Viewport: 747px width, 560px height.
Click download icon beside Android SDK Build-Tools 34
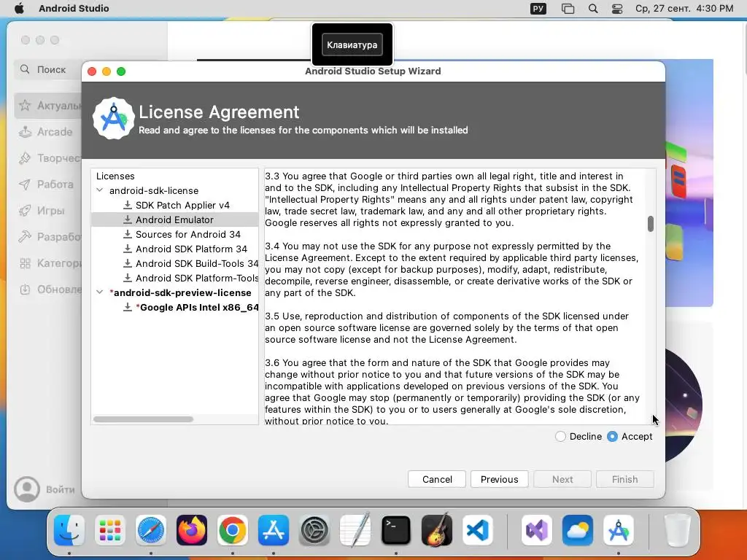[x=127, y=263]
